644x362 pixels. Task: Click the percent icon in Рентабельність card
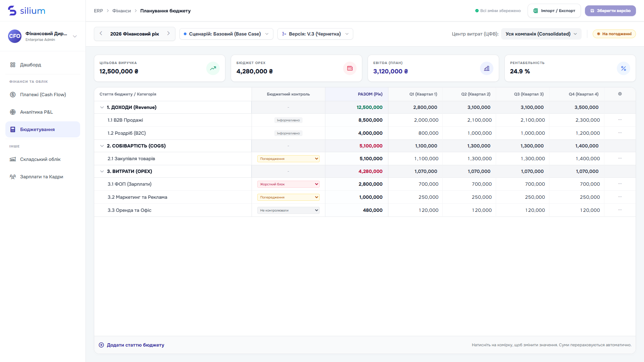point(624,68)
